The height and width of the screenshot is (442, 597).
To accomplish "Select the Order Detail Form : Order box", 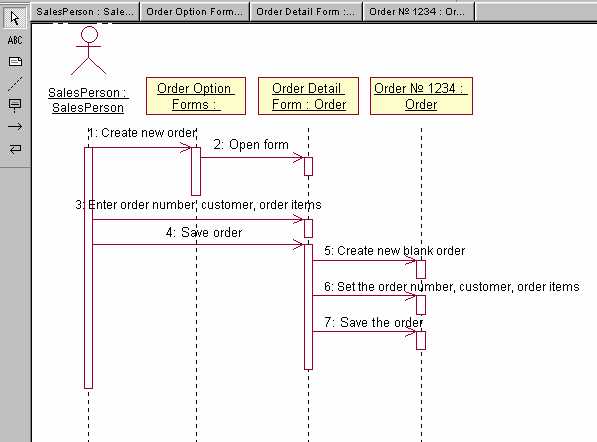I will pyautogui.click(x=308, y=96).
